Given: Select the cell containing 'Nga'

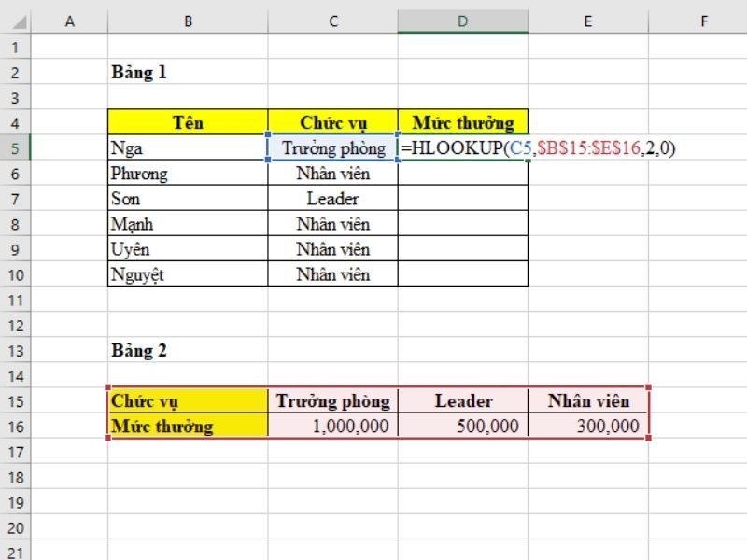Looking at the screenshot, I should pyautogui.click(x=188, y=148).
